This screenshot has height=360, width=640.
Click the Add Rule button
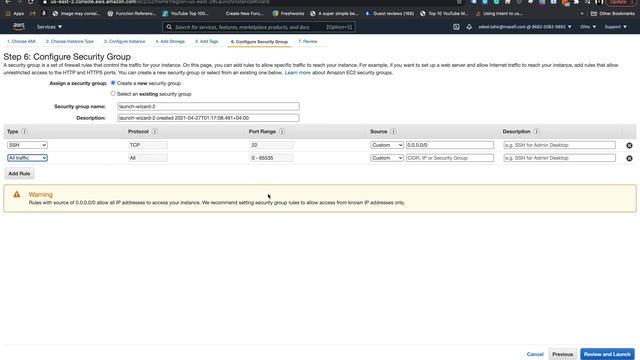pos(19,173)
